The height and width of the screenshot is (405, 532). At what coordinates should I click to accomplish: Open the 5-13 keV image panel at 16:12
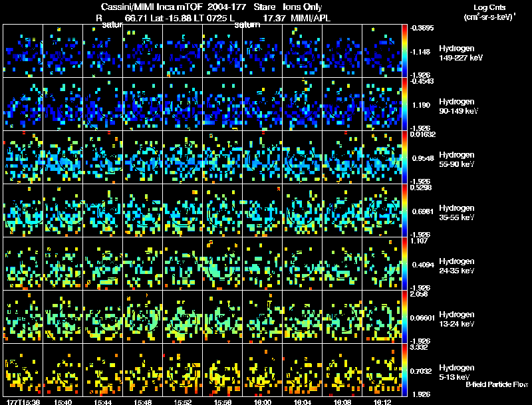pos(382,370)
